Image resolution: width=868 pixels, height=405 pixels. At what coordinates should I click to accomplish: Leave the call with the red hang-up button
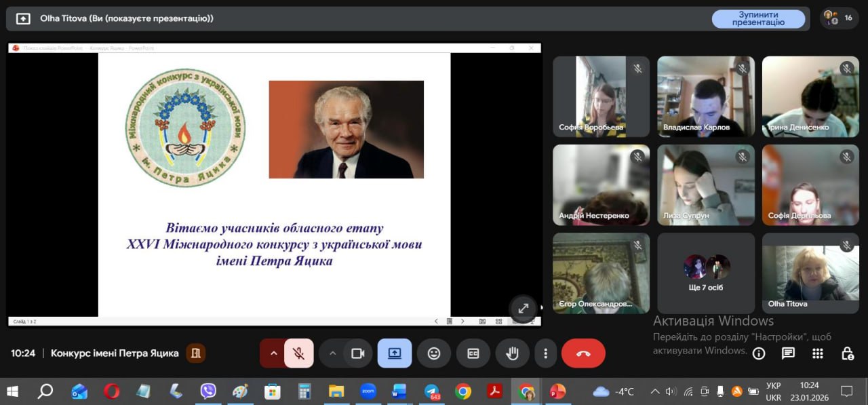pos(583,353)
